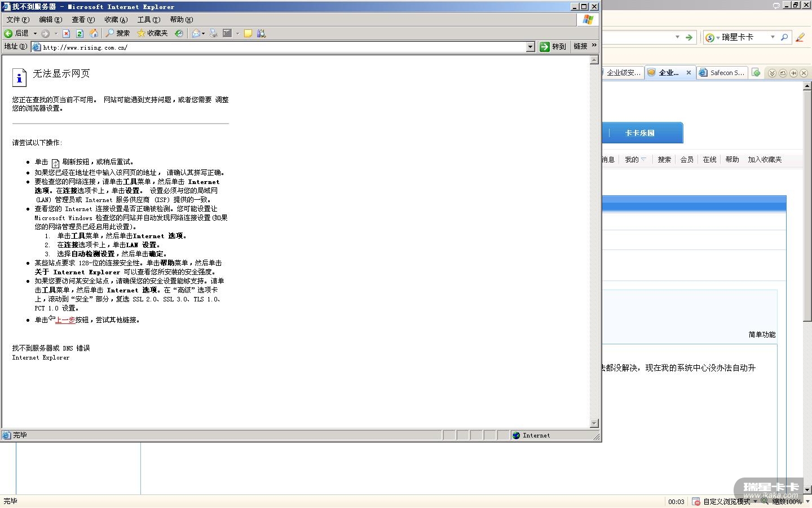The width and height of the screenshot is (812, 508).
Task: Click the Research binoculars icon in IE toolbar
Action: [x=261, y=33]
